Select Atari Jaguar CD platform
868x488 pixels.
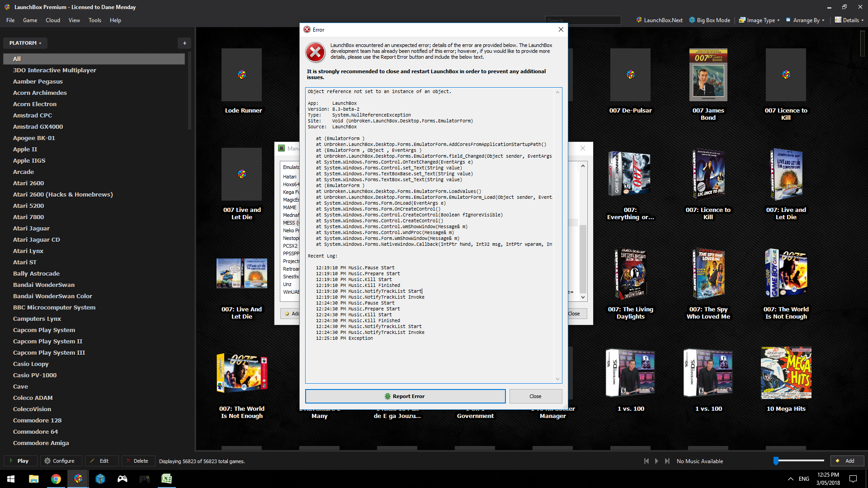coord(37,239)
